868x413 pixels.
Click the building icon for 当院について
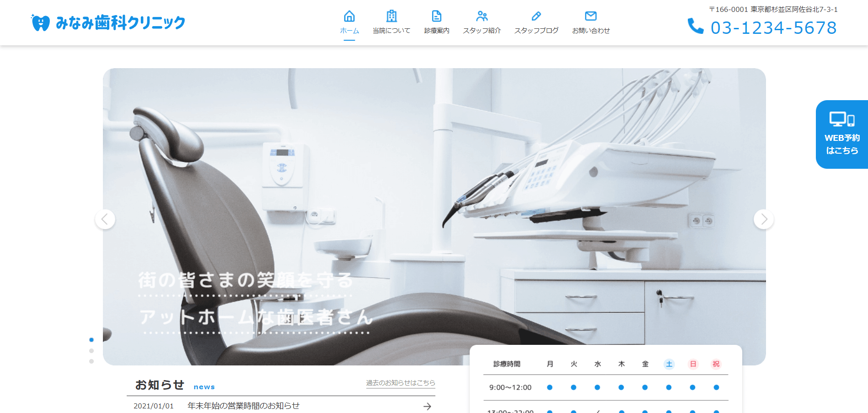[391, 16]
